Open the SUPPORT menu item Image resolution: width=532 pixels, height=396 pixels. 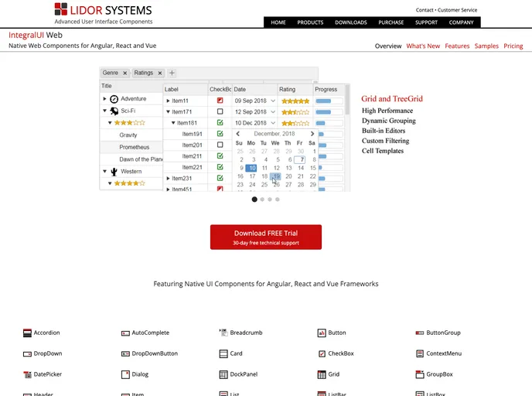tap(427, 22)
